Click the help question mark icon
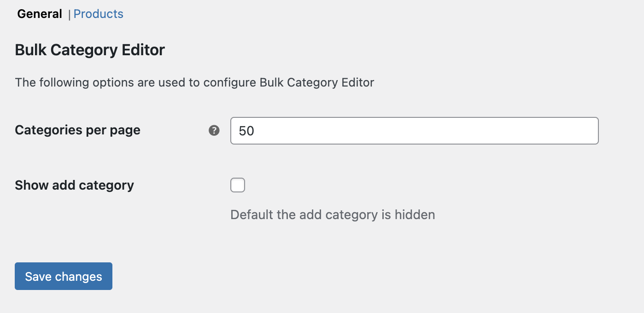The height and width of the screenshot is (313, 644). pos(214,131)
